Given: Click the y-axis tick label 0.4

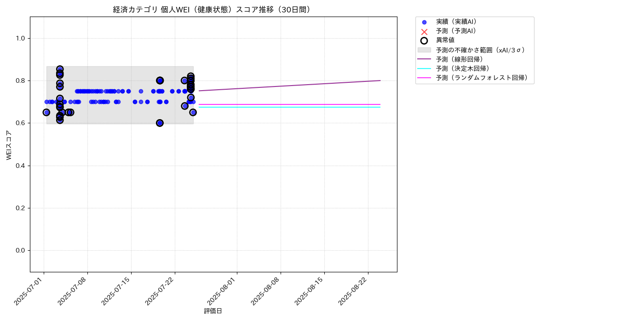Looking at the screenshot, I should [21, 166].
